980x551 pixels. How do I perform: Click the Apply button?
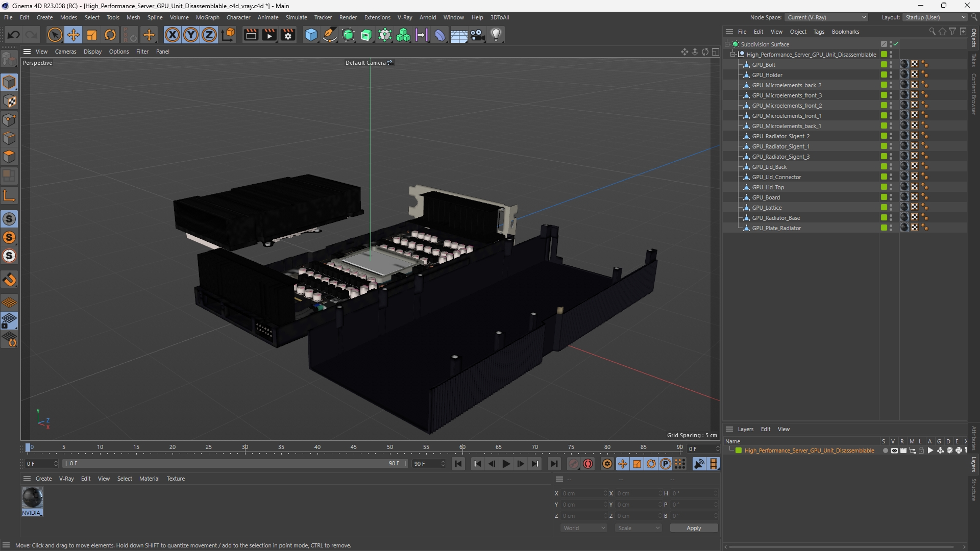click(x=694, y=528)
